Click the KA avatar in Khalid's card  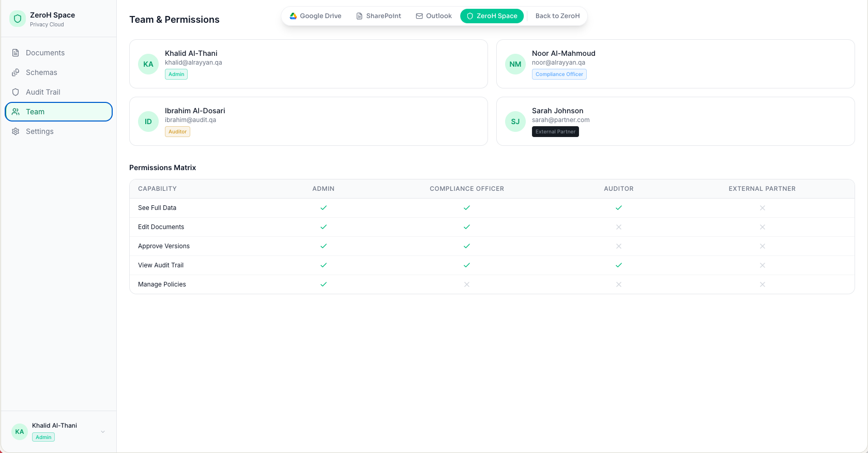pos(148,64)
